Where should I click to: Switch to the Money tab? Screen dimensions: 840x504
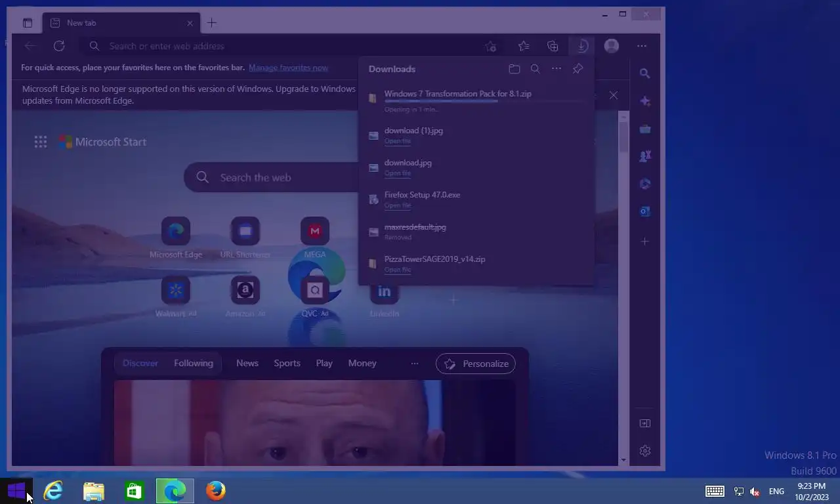tap(362, 363)
